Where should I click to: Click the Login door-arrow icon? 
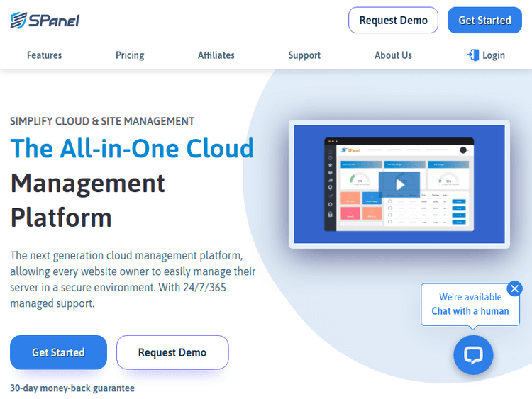click(x=473, y=55)
